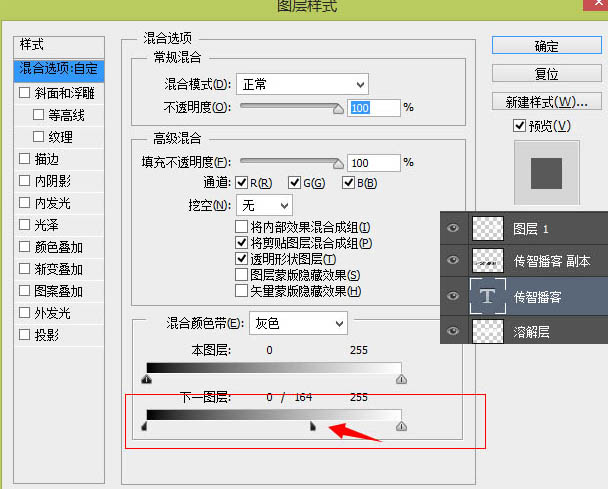The height and width of the screenshot is (489, 608).
Task: Uncheck the G(G) channel checkbox
Action: pyautogui.click(x=295, y=183)
